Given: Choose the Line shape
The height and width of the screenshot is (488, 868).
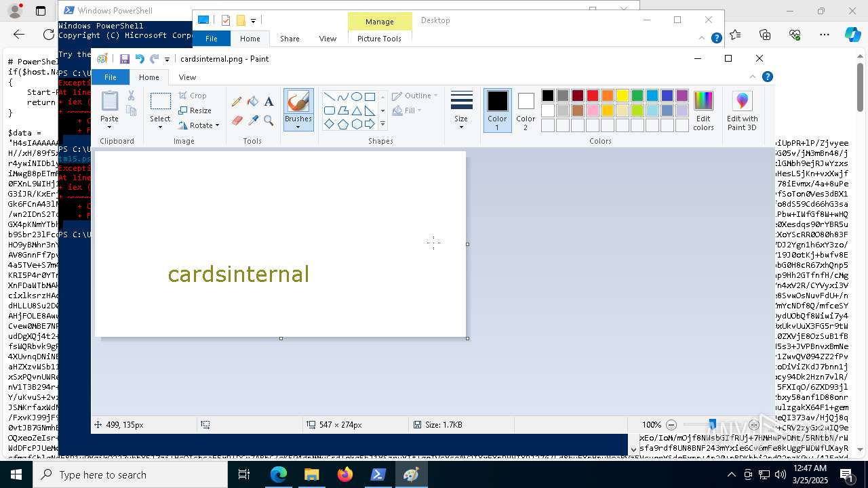Looking at the screenshot, I should pos(329,96).
